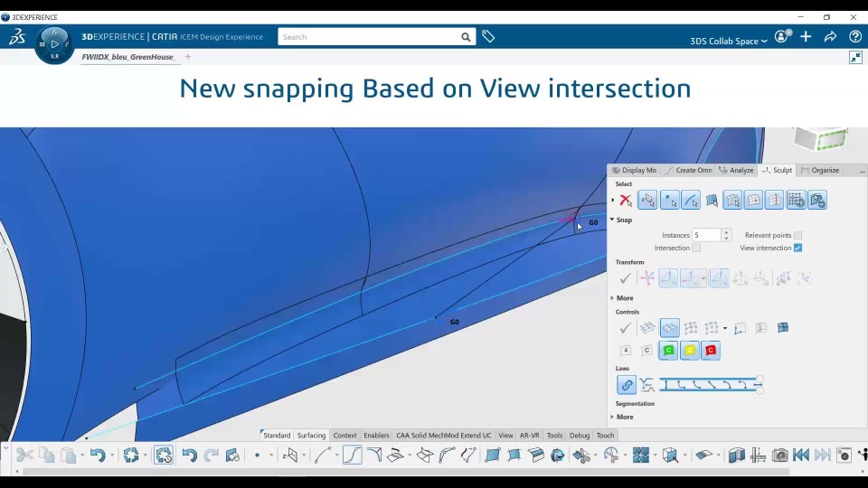The width and height of the screenshot is (868, 488).
Task: Click the dark blue patch icon in Controls
Action: click(x=783, y=328)
